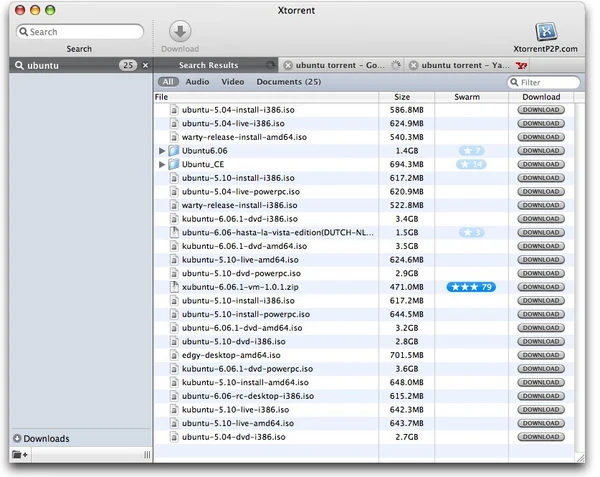Screen dimensions: 600x477
Task: Select kubuntu-6.06.1-dvd-powerpc.iso row
Action: [x=364, y=369]
